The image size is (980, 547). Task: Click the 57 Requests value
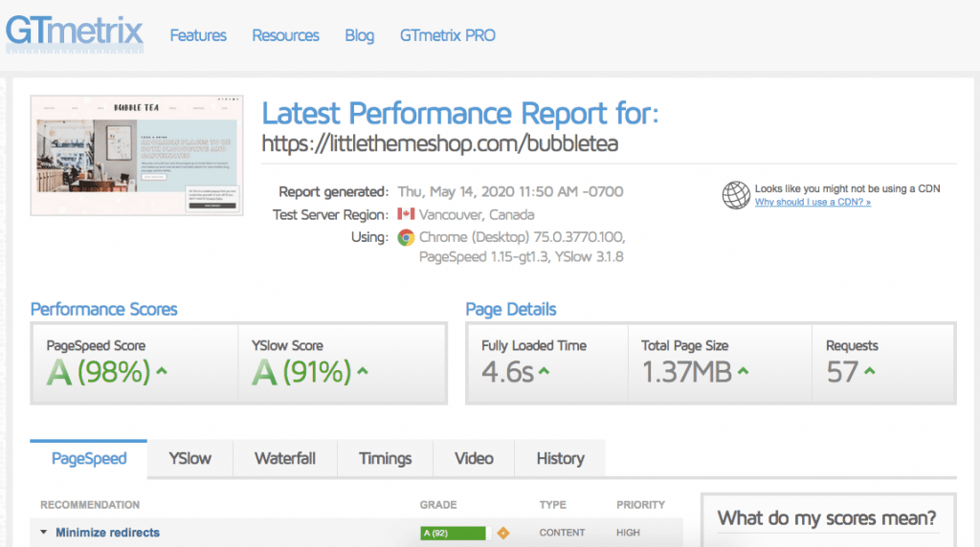click(x=842, y=372)
